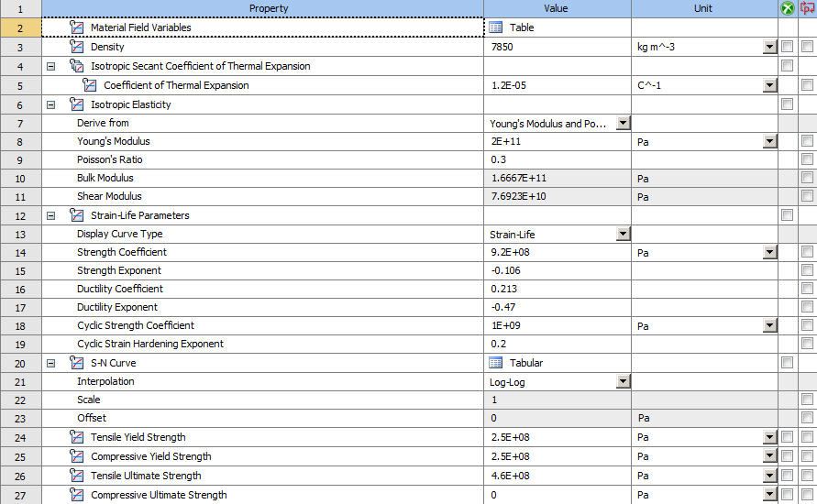The height and width of the screenshot is (504, 817).
Task: Click the S-N Curve property icon
Action: point(77,363)
